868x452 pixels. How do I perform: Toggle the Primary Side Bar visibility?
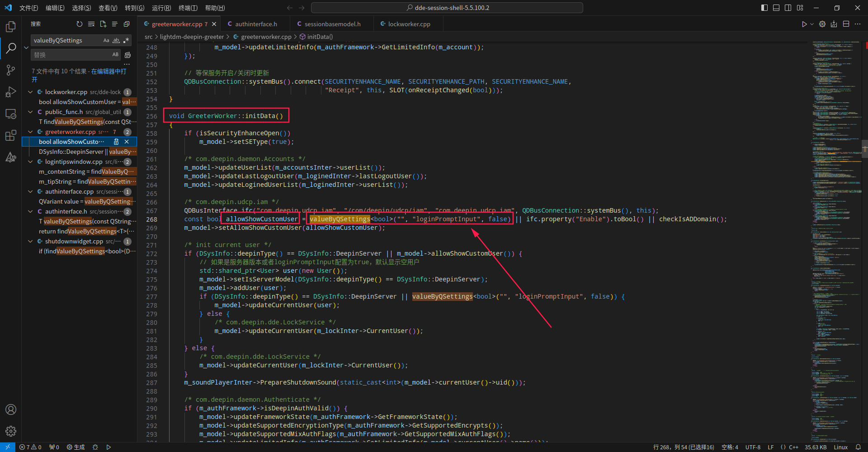click(x=764, y=8)
